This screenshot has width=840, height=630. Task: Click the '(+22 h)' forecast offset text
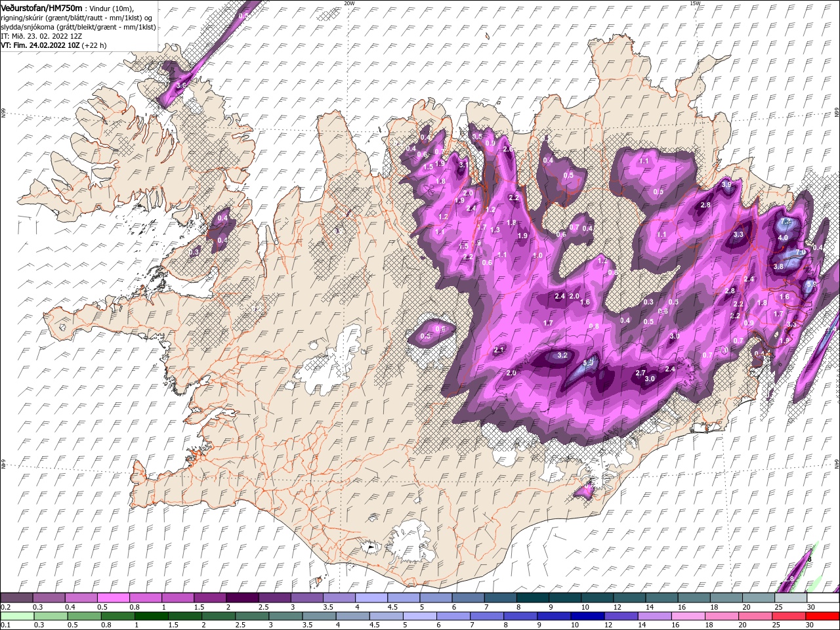94,45
